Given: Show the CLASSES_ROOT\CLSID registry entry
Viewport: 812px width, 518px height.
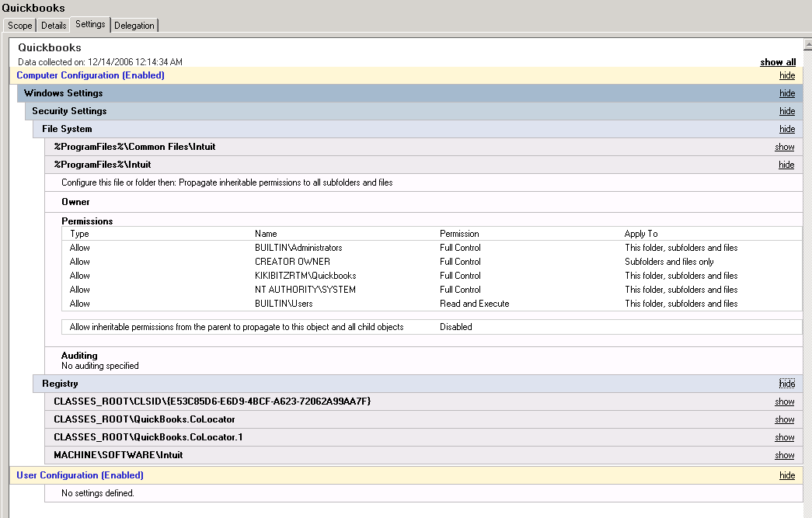Looking at the screenshot, I should (x=784, y=402).
